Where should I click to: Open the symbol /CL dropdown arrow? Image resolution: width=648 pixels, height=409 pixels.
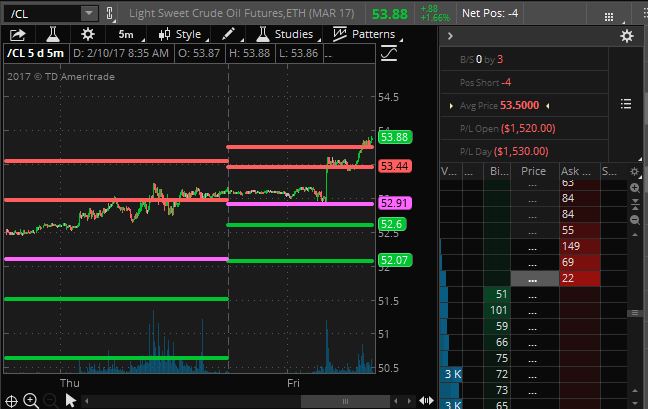tap(89, 13)
